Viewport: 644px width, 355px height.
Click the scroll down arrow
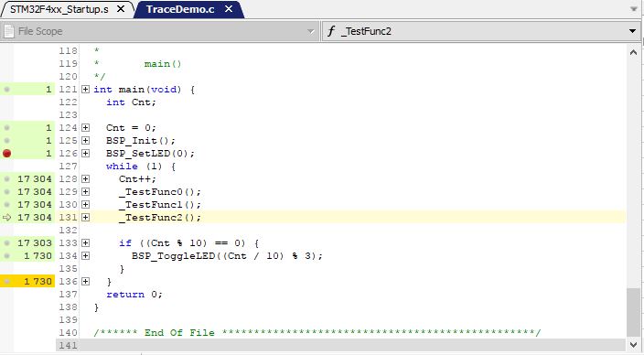[x=633, y=344]
